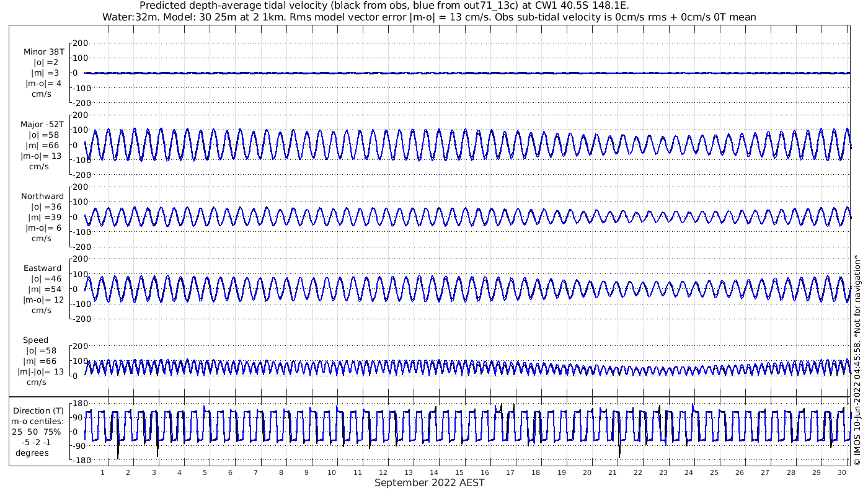Click the 200 tick of the Minor panel

[x=81, y=43]
